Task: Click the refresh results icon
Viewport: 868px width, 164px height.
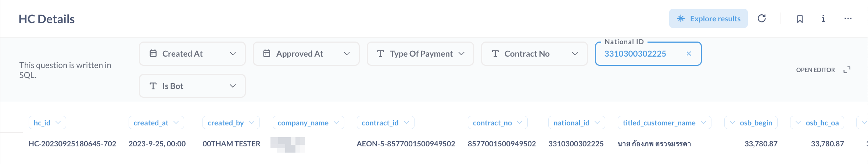Action: point(762,18)
